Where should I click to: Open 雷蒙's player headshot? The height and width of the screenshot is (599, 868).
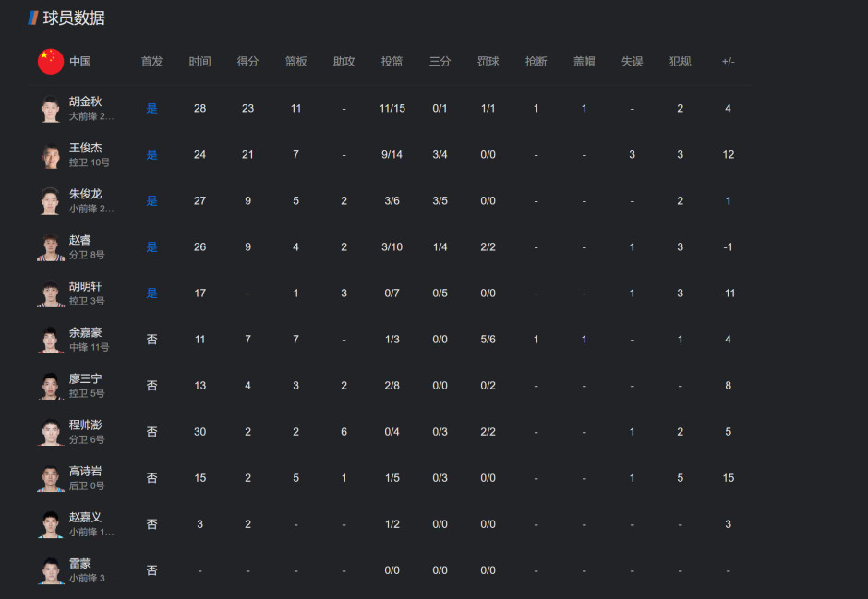coord(50,570)
